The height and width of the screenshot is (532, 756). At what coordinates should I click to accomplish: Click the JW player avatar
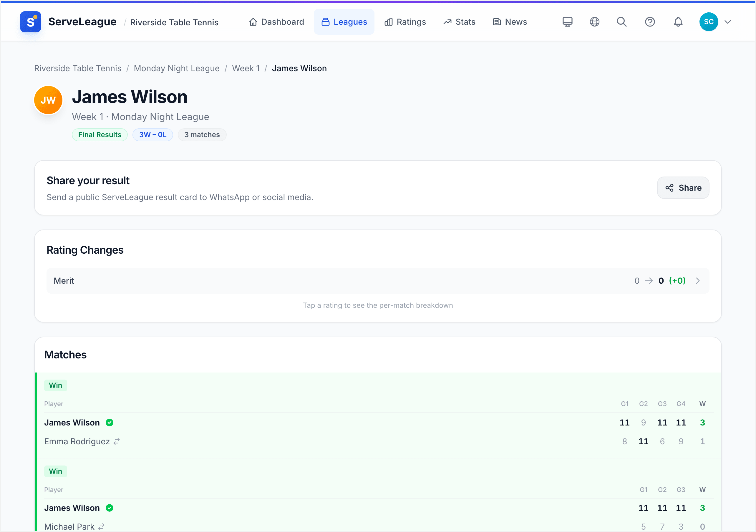pyautogui.click(x=48, y=100)
